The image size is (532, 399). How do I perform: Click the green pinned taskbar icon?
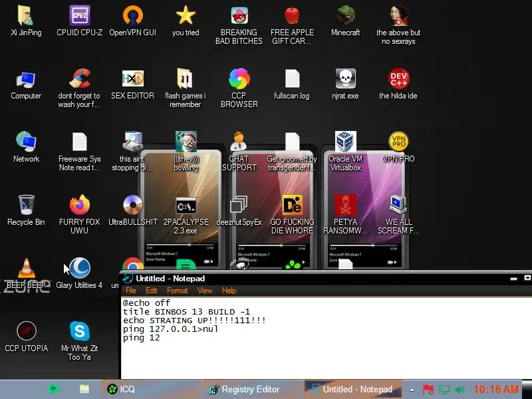click(x=53, y=389)
